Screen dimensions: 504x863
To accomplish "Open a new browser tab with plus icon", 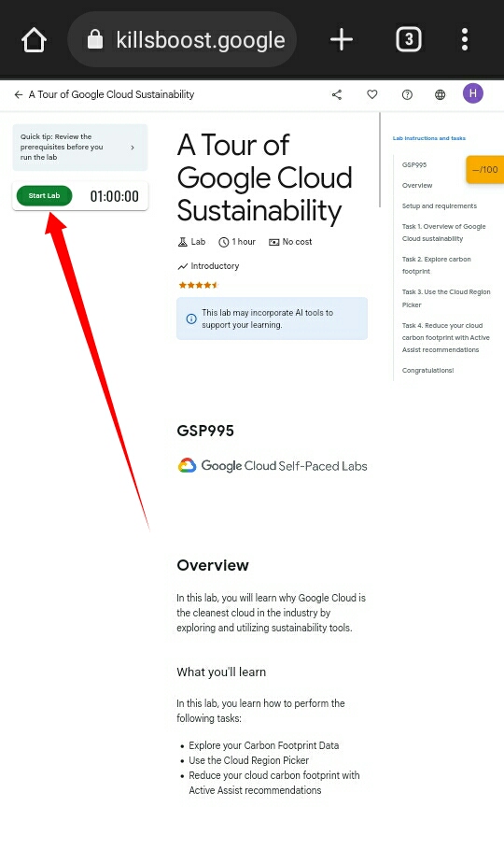I will click(342, 39).
